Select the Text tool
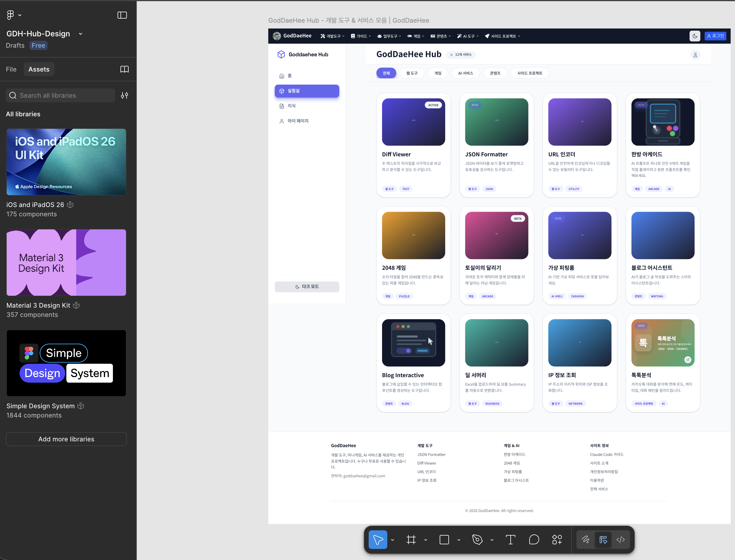This screenshot has height=560, width=735. [x=510, y=540]
